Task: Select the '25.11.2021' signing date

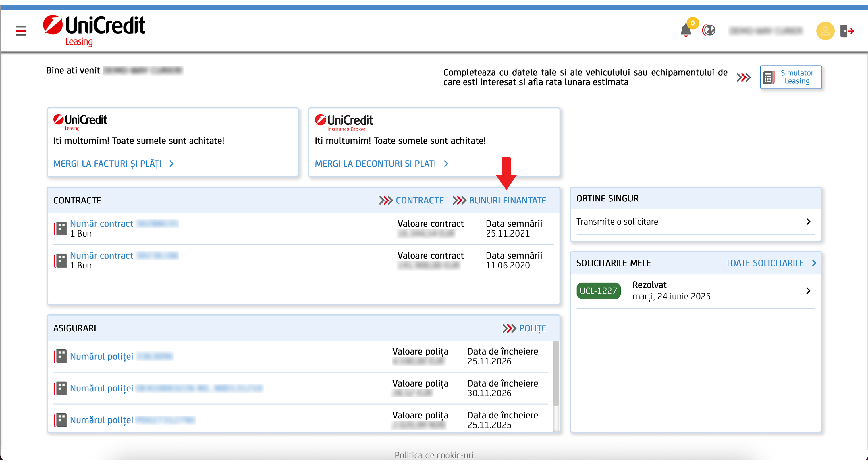Action: click(x=508, y=233)
